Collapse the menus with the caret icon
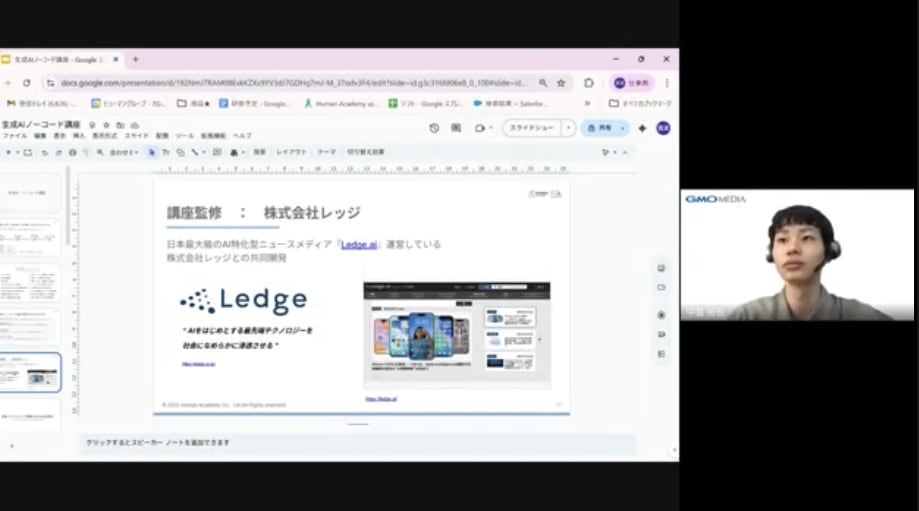This screenshot has height=511, width=919. [x=625, y=152]
